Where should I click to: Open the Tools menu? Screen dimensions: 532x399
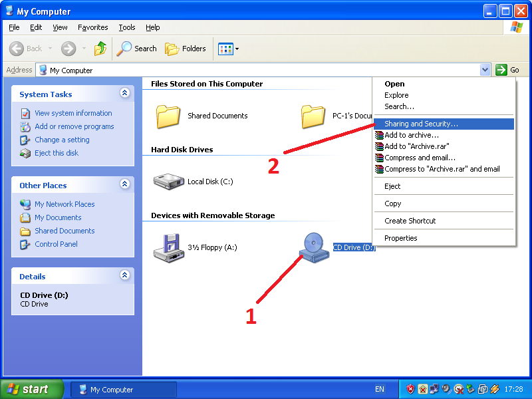[x=127, y=27]
